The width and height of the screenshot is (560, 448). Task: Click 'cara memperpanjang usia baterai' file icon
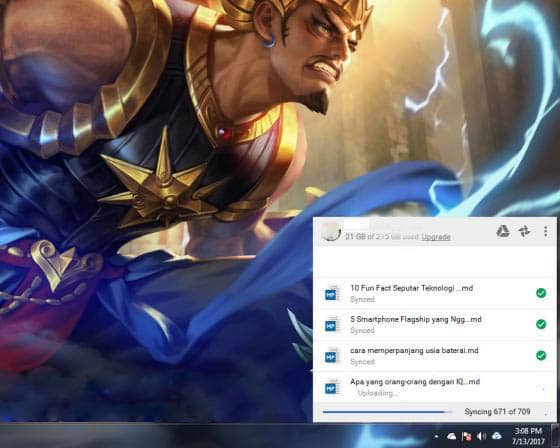[x=332, y=356]
